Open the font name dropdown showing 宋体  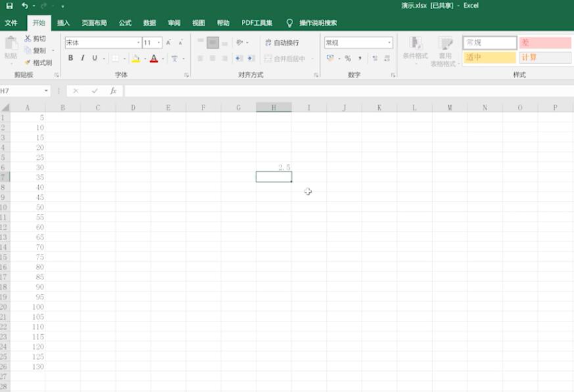[139, 43]
